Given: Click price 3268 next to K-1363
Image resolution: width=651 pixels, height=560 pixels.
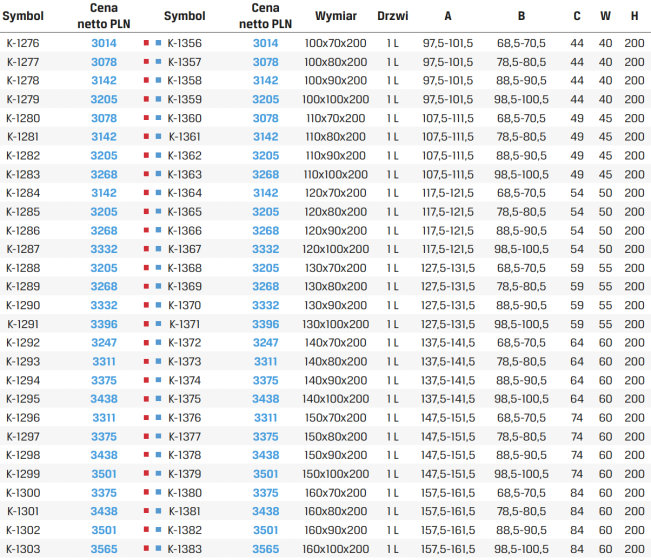Looking at the screenshot, I should 266,174.
